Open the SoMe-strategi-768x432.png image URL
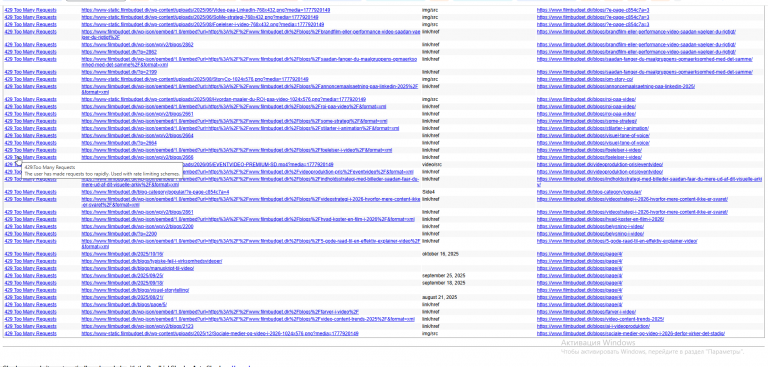This screenshot has height=367, width=768. pyautogui.click(x=201, y=17)
